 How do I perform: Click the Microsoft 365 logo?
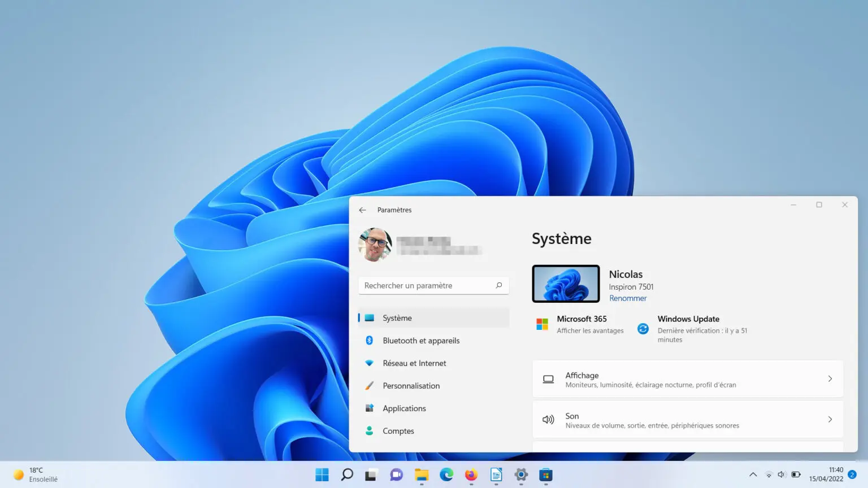point(542,324)
